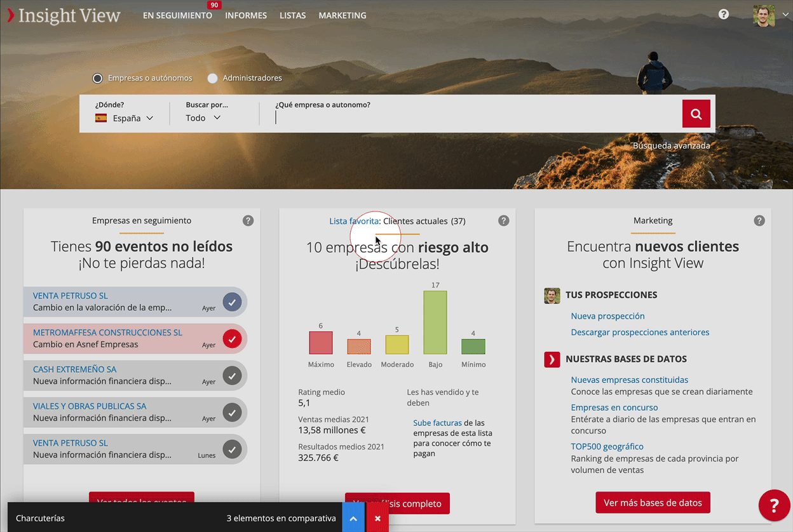
Task: Open Empresas en concurso link
Action: pos(614,408)
